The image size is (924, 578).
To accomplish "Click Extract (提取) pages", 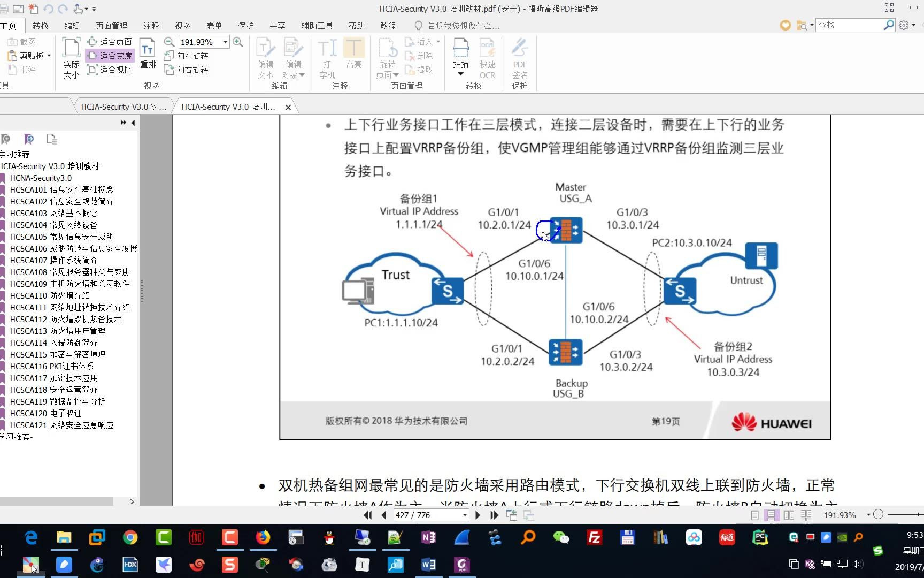I will point(419,70).
